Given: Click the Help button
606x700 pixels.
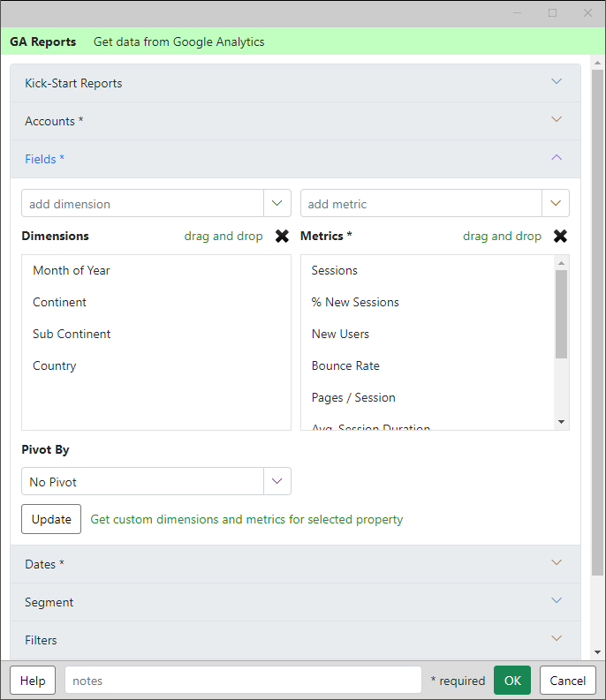Looking at the screenshot, I should tap(33, 681).
